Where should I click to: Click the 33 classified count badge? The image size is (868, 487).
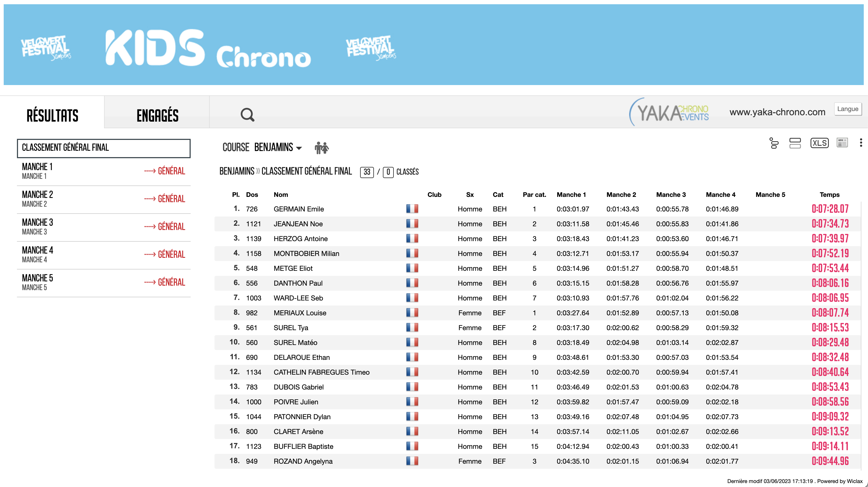tap(366, 172)
